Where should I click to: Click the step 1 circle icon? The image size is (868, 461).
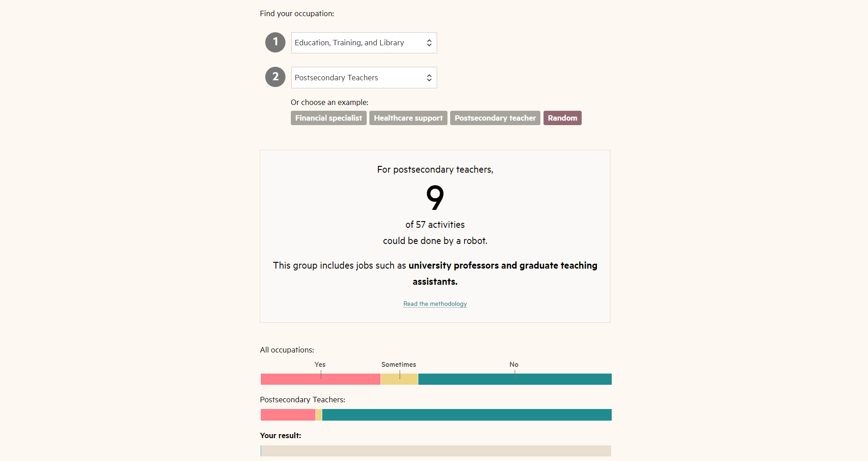(275, 42)
